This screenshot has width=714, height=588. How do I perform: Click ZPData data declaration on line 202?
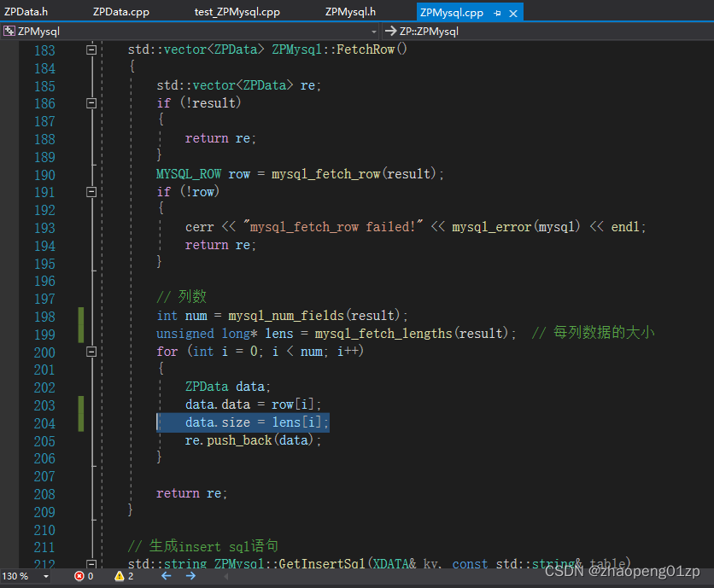click(228, 387)
